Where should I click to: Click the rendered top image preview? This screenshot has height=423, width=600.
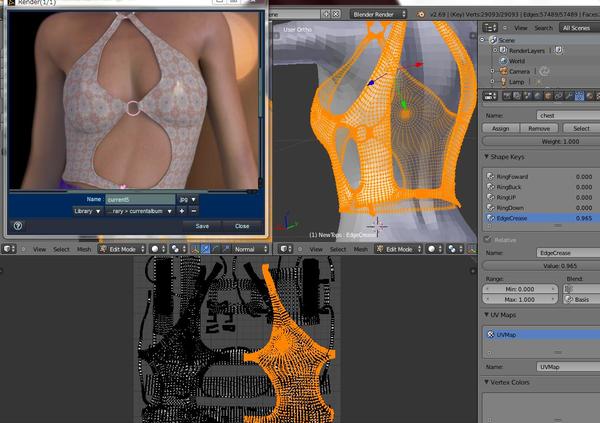point(134,100)
